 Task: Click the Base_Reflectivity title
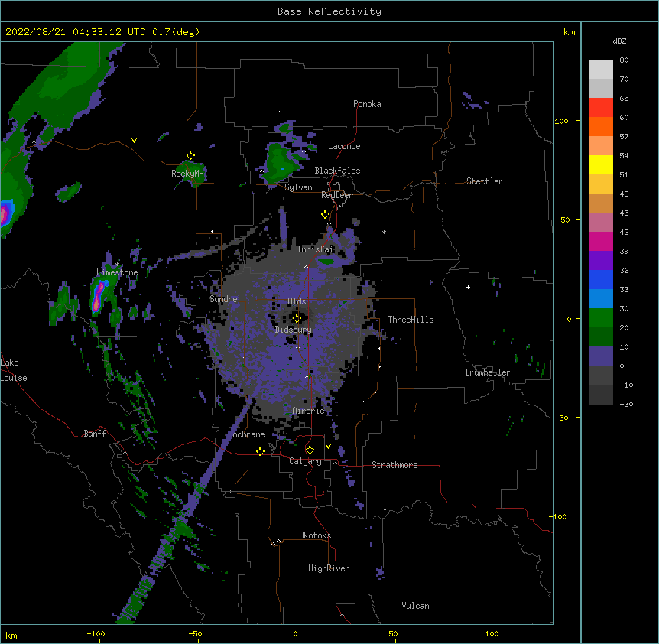(329, 11)
